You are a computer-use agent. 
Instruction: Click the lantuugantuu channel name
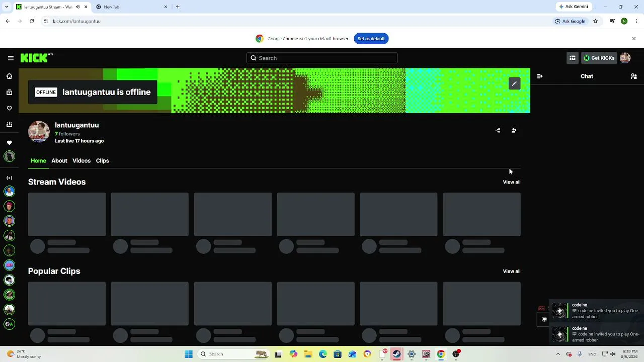click(77, 125)
